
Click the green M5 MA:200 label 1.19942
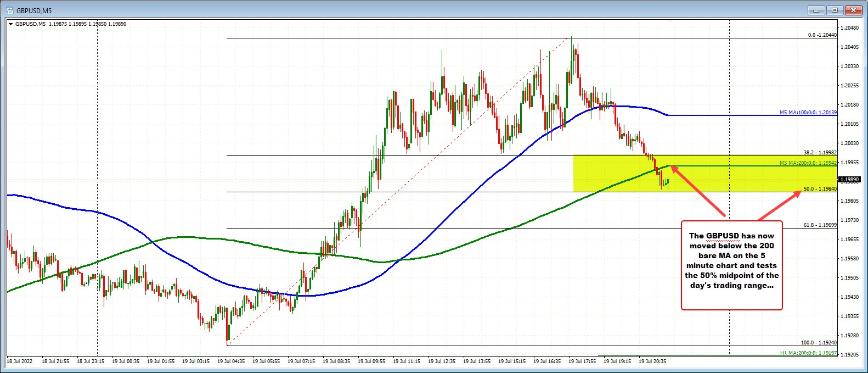[x=808, y=163]
